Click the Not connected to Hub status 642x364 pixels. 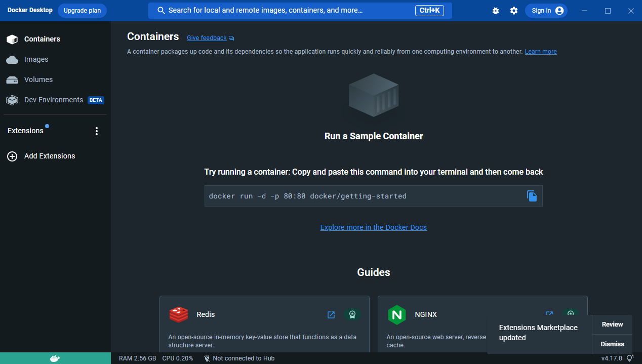point(239,358)
